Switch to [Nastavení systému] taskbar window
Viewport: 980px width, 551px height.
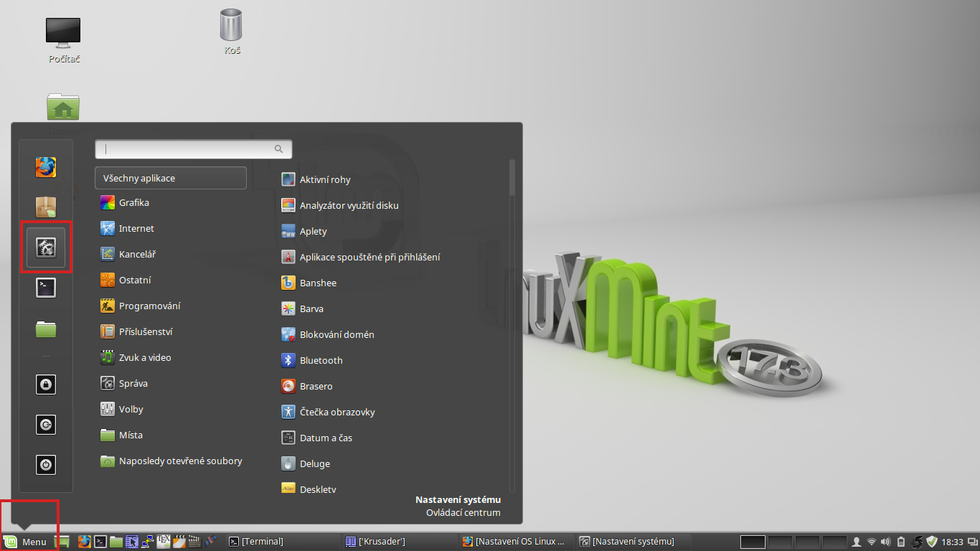click(x=633, y=542)
